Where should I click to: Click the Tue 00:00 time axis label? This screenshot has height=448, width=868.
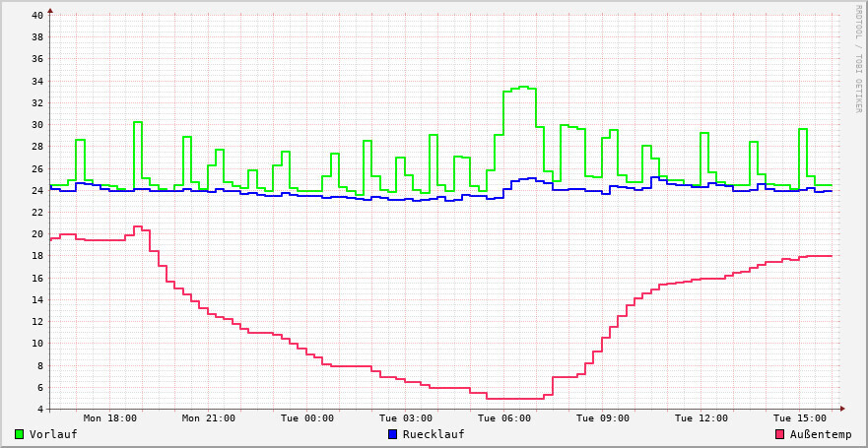pos(307,418)
